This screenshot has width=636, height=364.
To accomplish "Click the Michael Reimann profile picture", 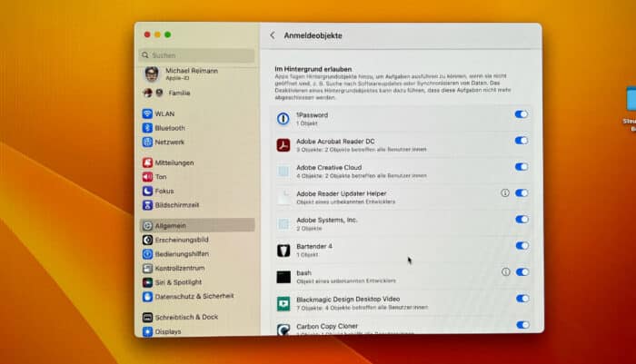I will (x=152, y=74).
